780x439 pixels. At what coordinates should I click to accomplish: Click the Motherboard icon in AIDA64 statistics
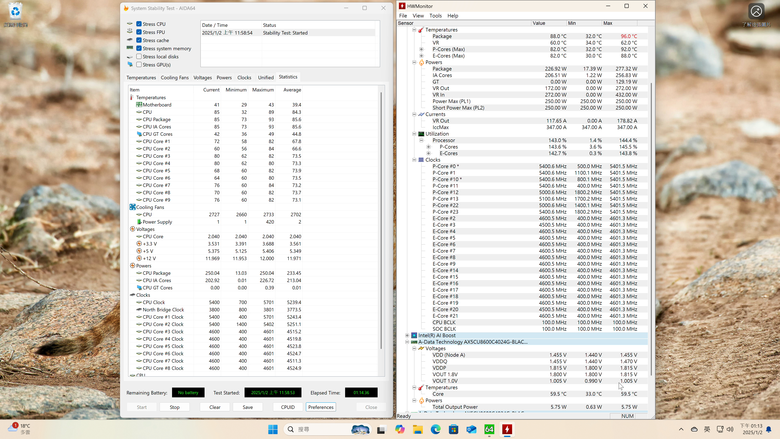click(x=139, y=105)
